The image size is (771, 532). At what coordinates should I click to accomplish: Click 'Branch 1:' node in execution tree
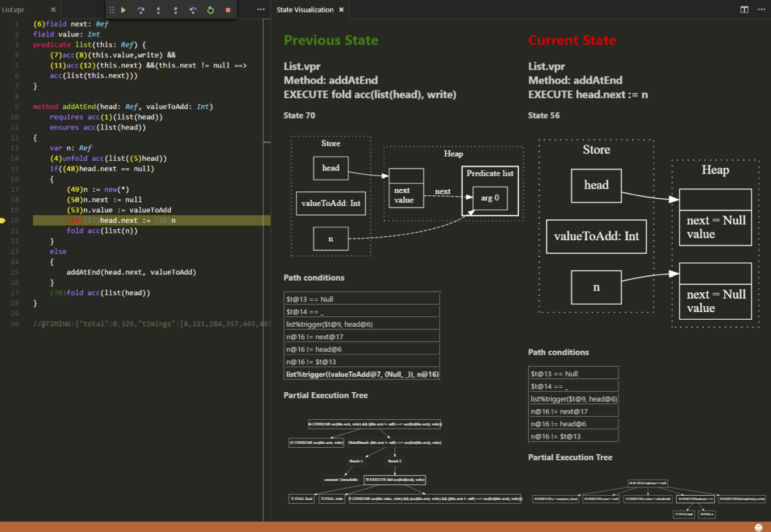[x=356, y=461]
